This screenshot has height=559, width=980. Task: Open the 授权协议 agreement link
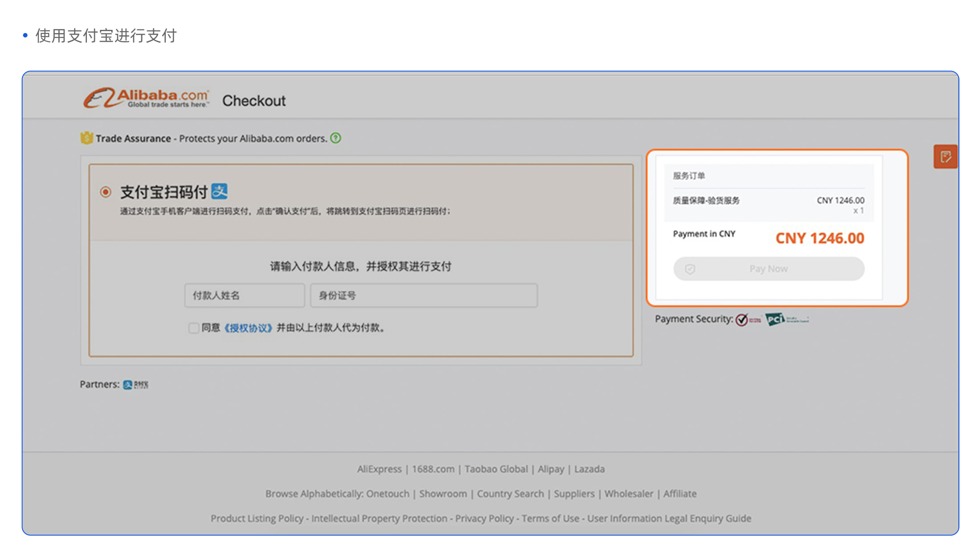(248, 328)
